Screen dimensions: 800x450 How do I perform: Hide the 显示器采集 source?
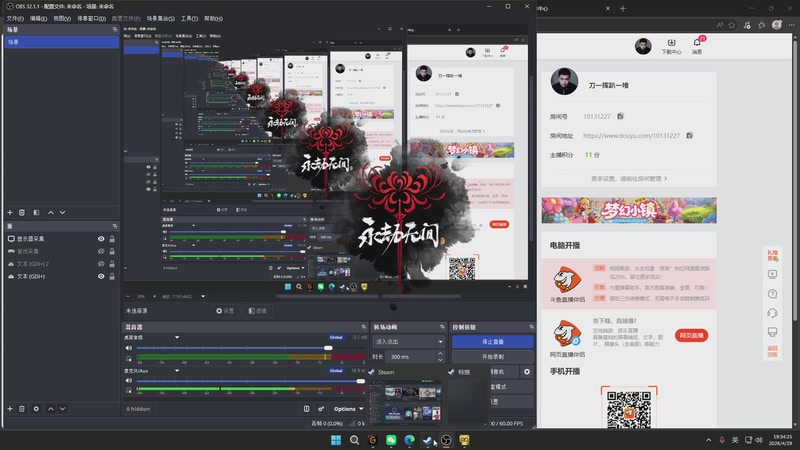pyautogui.click(x=101, y=239)
